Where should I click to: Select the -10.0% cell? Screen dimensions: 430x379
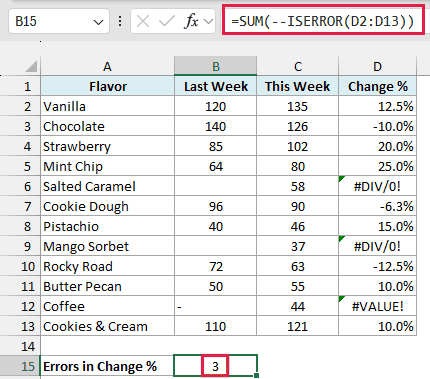click(377, 126)
